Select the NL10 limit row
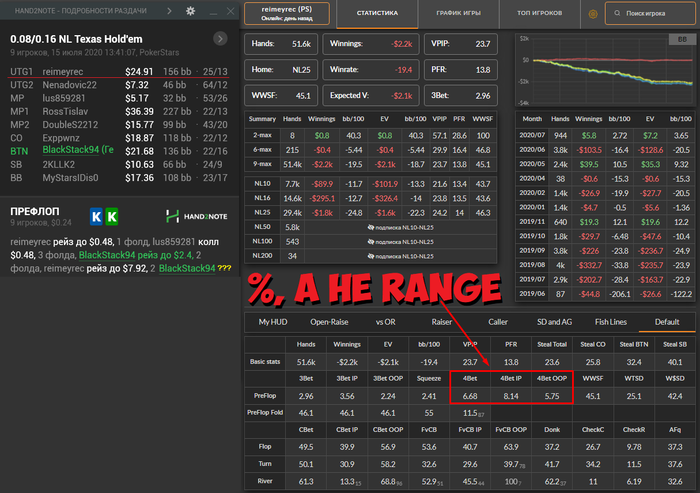Image resolution: width=700 pixels, height=493 pixels. tap(371, 184)
